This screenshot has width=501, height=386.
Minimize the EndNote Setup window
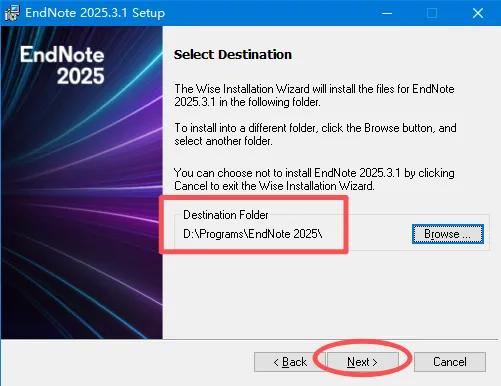(x=387, y=13)
